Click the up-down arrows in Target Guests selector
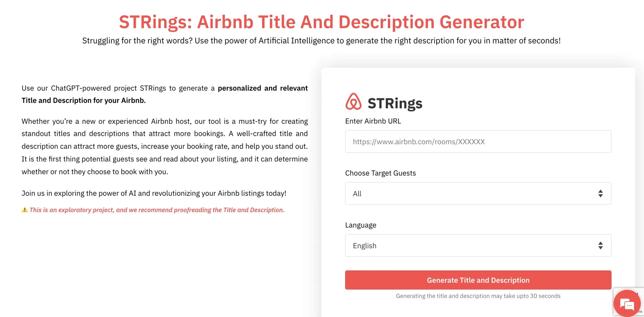644x317 pixels. [600, 193]
